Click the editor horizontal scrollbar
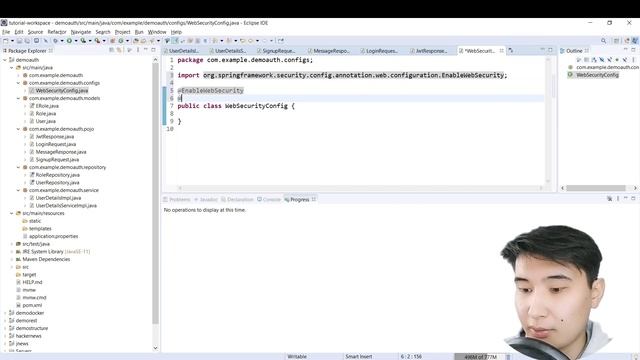640x360 pixels. [359, 188]
